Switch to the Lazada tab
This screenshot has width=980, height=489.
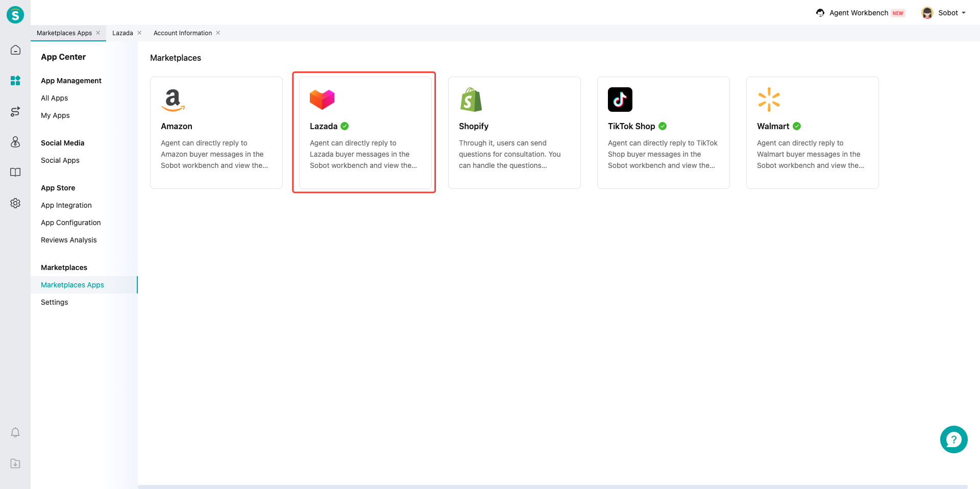click(122, 33)
